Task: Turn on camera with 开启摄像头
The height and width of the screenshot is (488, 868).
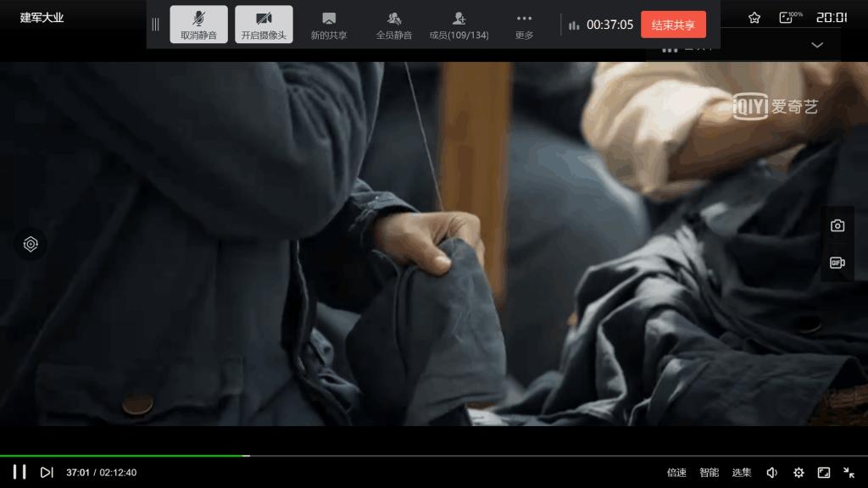Action: click(264, 25)
